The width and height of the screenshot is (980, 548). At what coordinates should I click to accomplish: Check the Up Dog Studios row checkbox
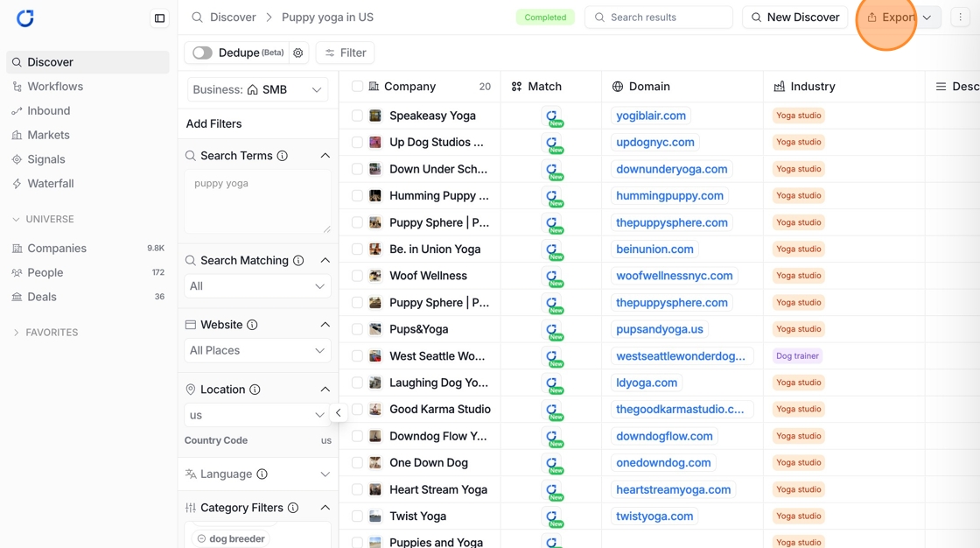click(357, 143)
